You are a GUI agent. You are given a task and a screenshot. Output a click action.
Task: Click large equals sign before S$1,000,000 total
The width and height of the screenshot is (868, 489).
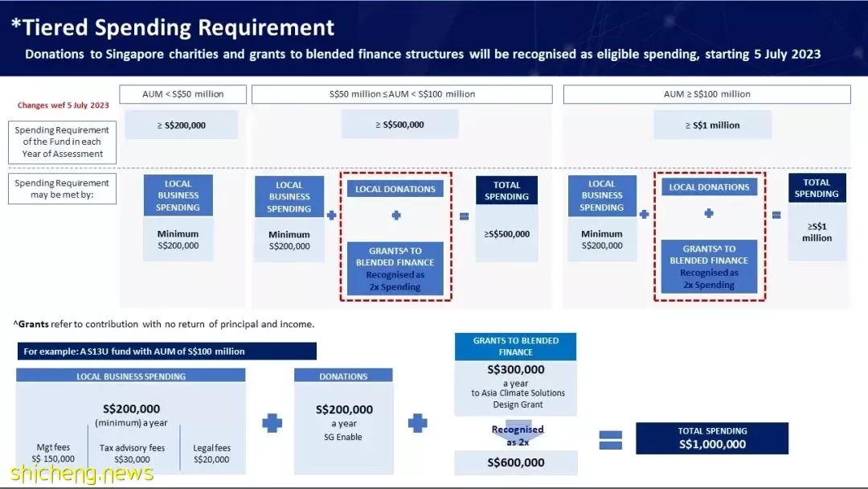[x=611, y=440]
